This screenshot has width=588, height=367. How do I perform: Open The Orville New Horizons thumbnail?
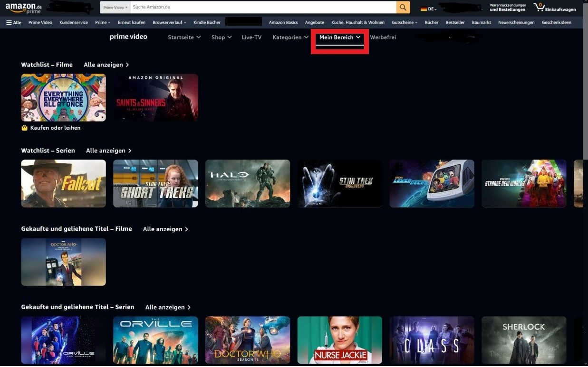[x=64, y=340]
